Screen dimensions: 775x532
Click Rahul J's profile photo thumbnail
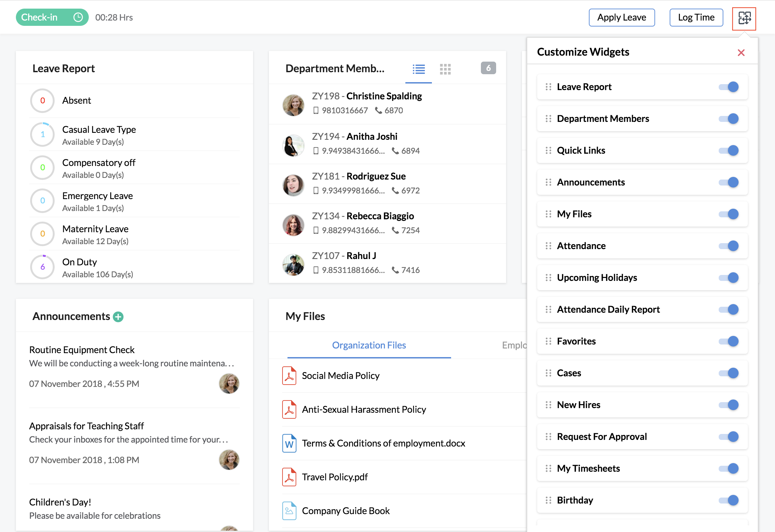pos(293,265)
